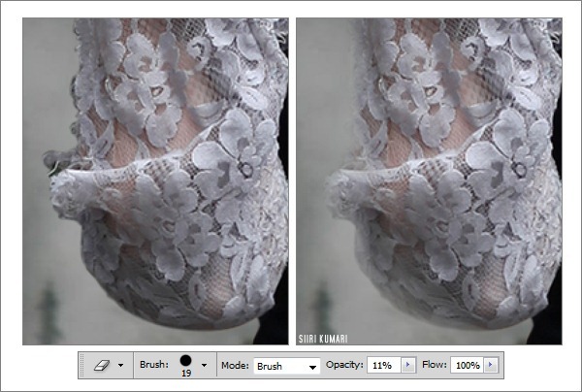The height and width of the screenshot is (392, 582).
Task: Click the arrow of the Mode combo box
Action: pyautogui.click(x=312, y=367)
